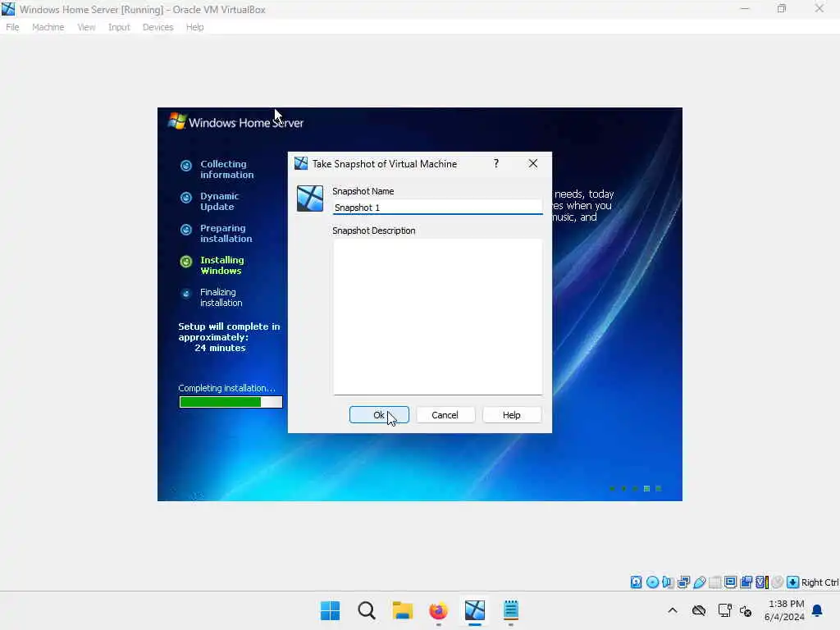Click the grayed mouse integration icon
The height and width of the screenshot is (630, 840).
tap(778, 582)
